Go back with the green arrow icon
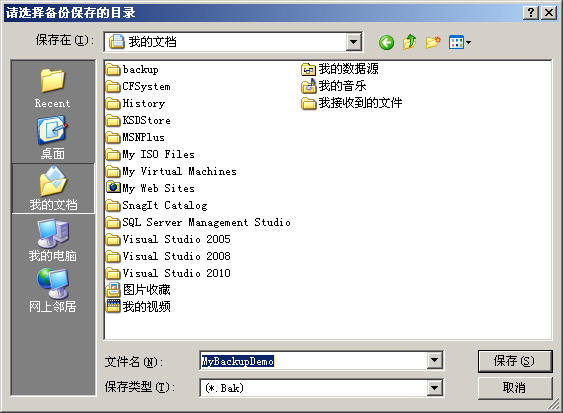The image size is (563, 413). [x=386, y=42]
